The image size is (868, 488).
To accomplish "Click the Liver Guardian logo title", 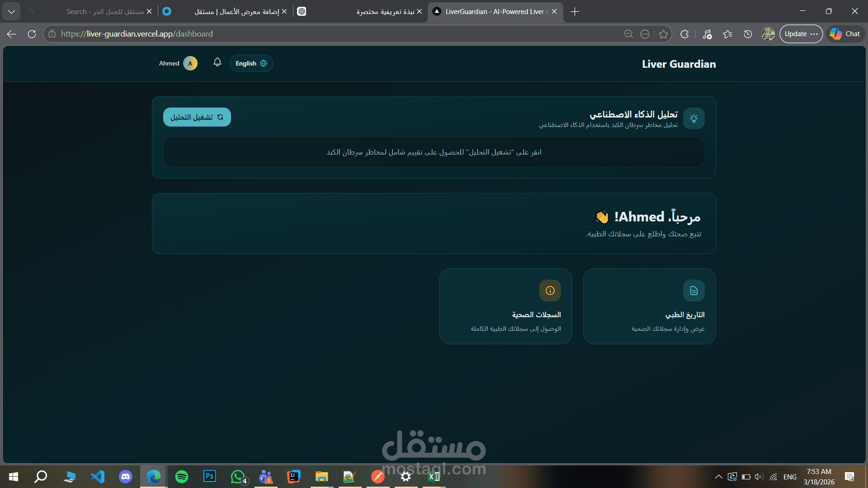I will point(679,64).
